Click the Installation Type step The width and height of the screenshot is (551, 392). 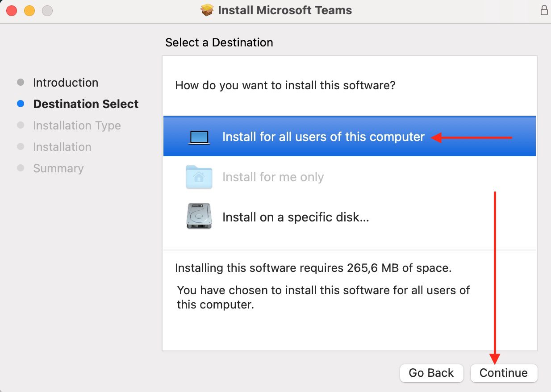pos(77,125)
